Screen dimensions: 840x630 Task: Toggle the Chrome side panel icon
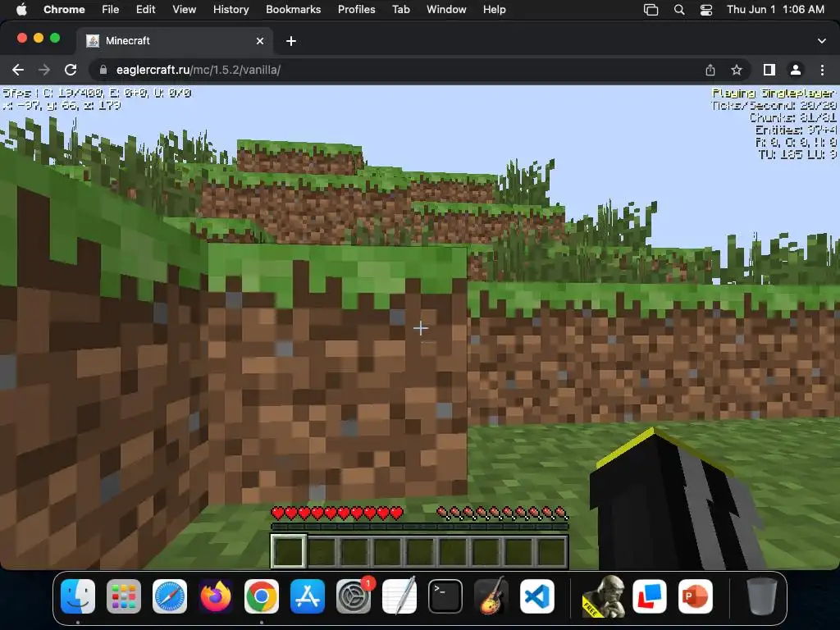(x=769, y=70)
